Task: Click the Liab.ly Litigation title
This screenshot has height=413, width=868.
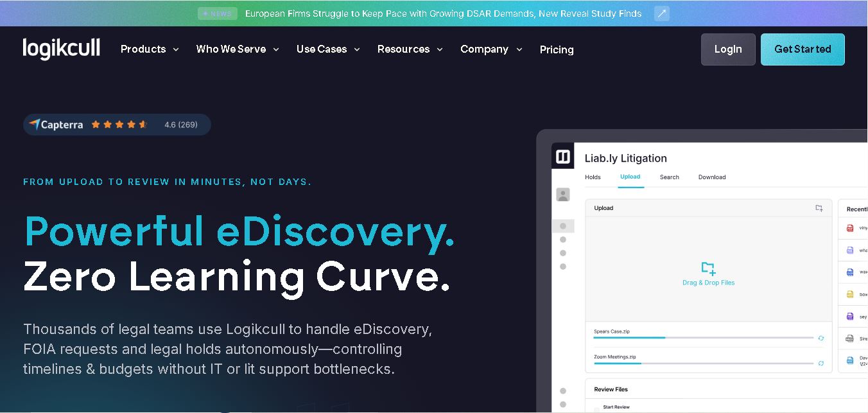Action: tap(625, 159)
